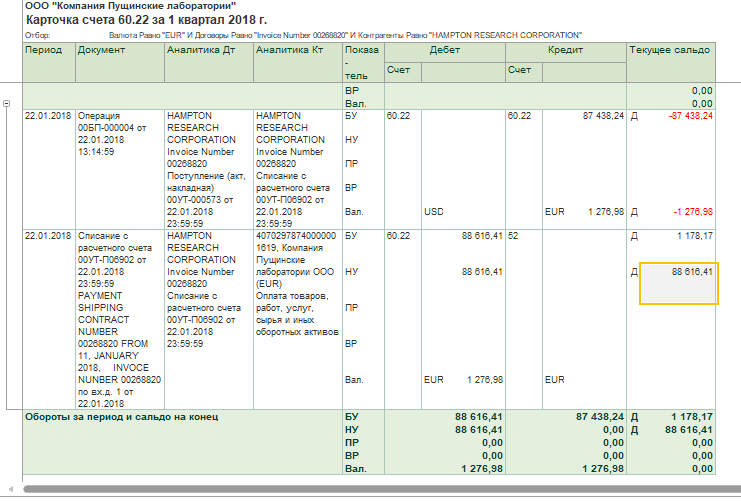The height and width of the screenshot is (501, 741).
Task: Select the Период column header
Action: (x=44, y=49)
